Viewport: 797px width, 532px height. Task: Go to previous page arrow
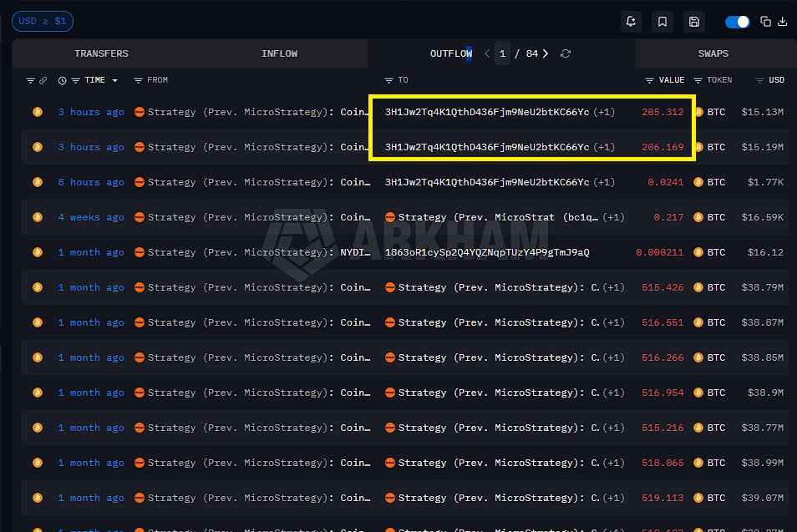point(487,53)
